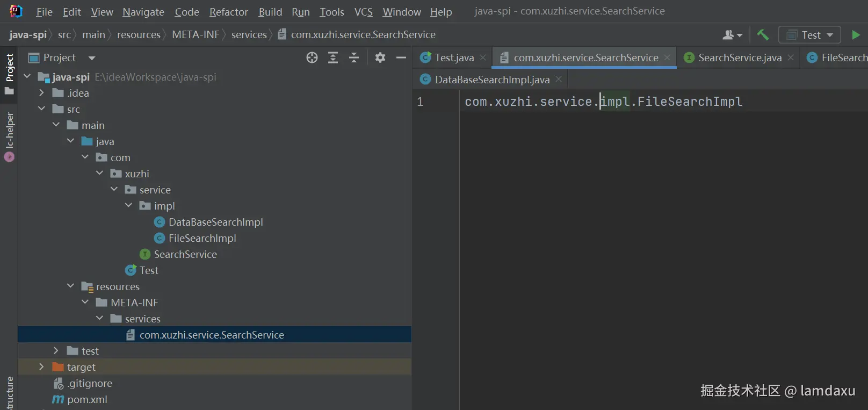Open the File menu
Image resolution: width=868 pixels, height=410 pixels.
[44, 12]
